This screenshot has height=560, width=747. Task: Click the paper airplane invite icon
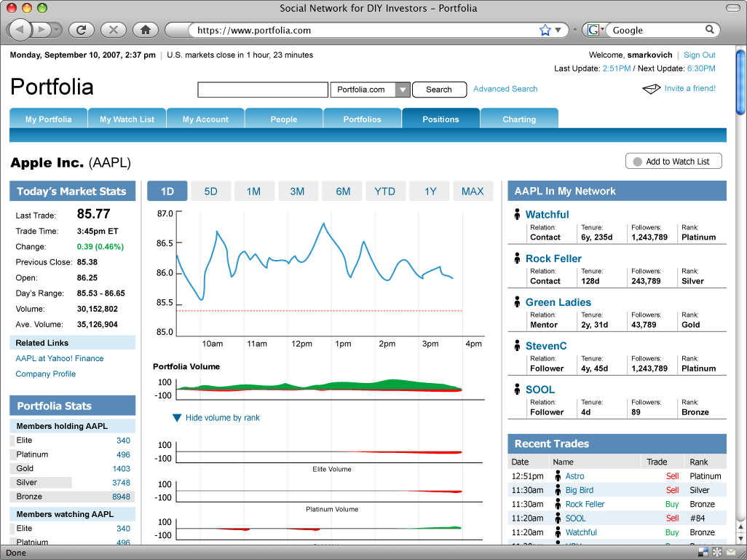(x=651, y=89)
